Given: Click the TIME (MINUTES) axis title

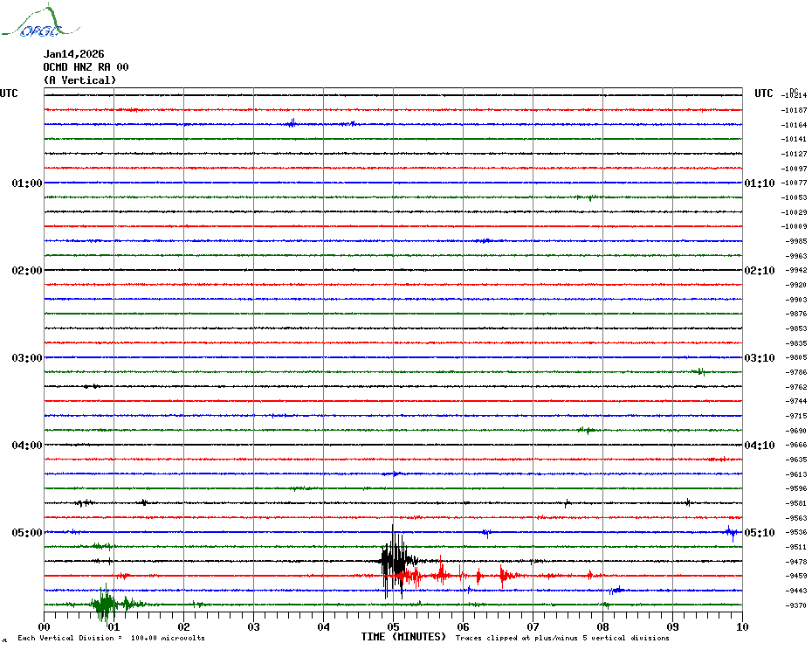Looking at the screenshot, I should [x=403, y=637].
